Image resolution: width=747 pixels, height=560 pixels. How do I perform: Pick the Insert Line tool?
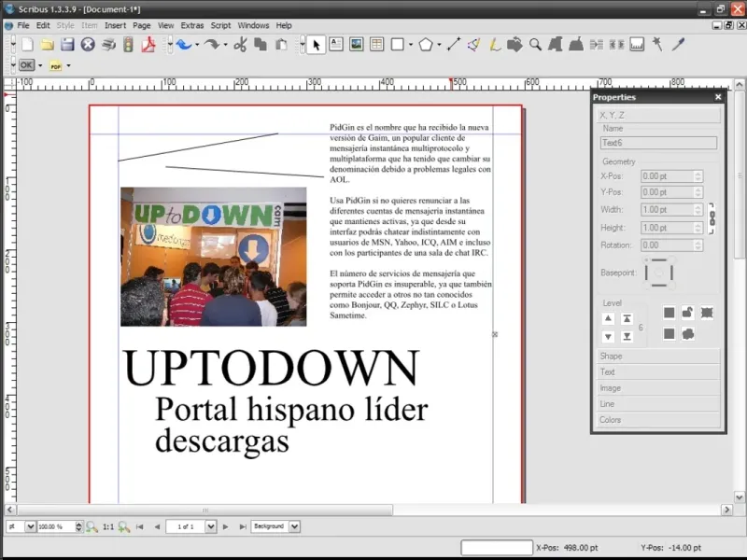[x=454, y=44]
